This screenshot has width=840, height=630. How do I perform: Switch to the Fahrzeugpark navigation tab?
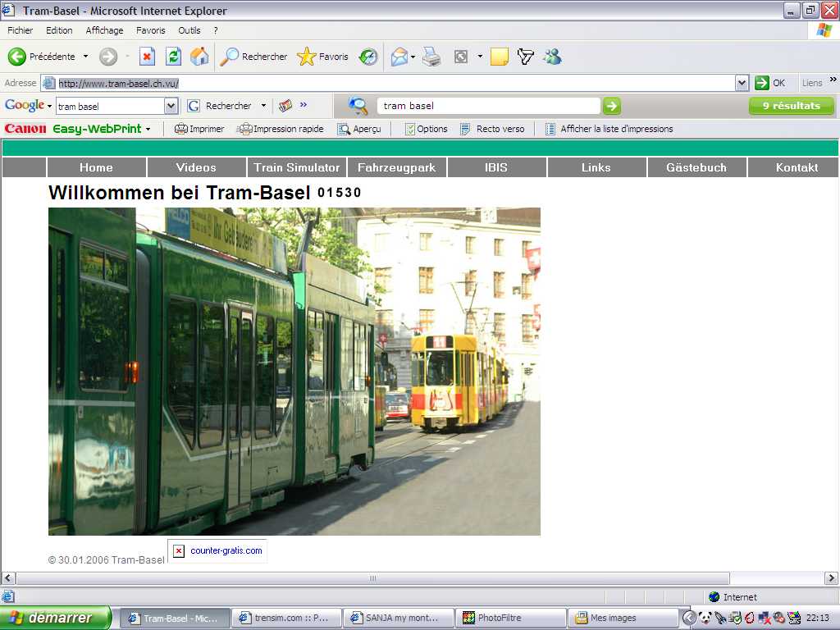click(x=396, y=167)
